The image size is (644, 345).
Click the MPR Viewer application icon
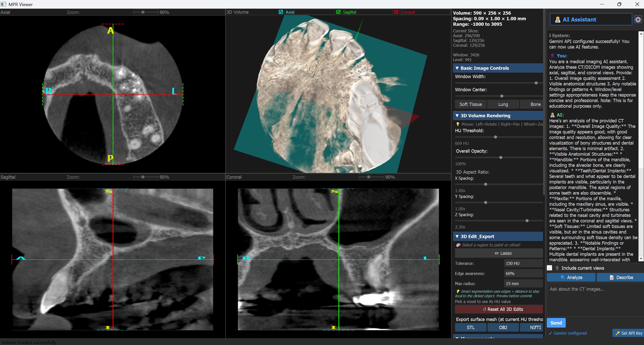point(4,4)
